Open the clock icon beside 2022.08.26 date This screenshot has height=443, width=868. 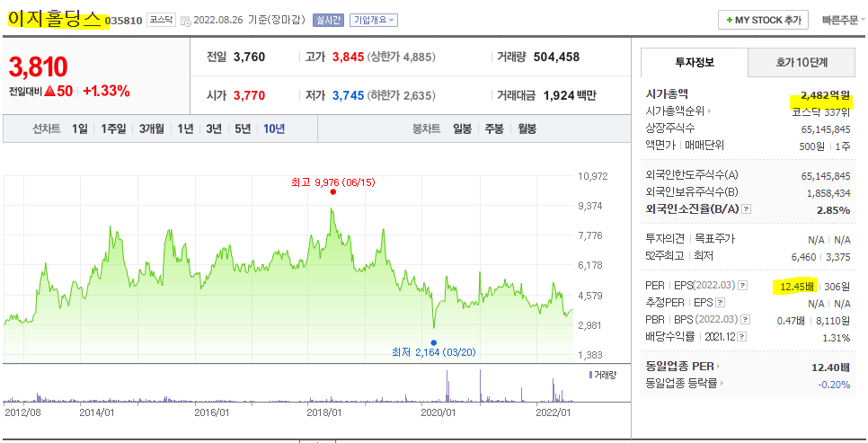click(x=186, y=21)
